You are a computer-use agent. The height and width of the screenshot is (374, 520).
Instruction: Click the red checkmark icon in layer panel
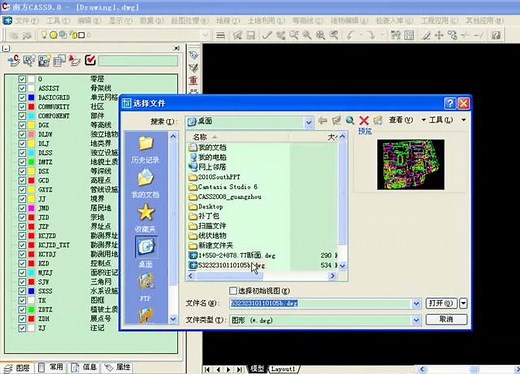90,60
